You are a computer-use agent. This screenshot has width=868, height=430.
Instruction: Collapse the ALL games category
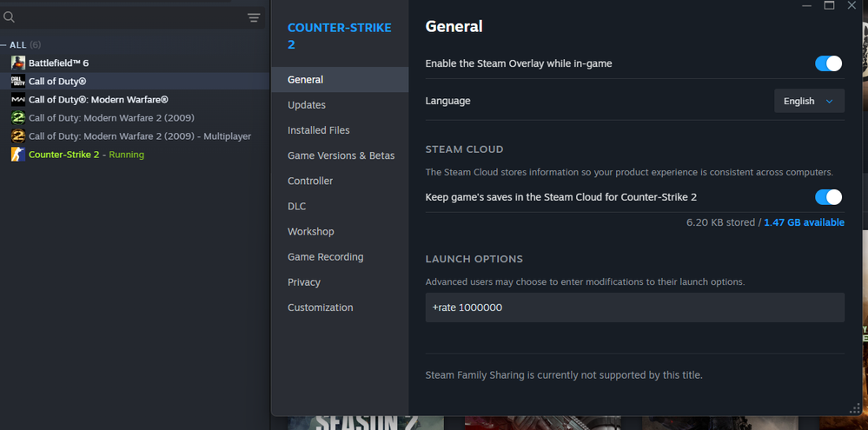(x=3, y=45)
